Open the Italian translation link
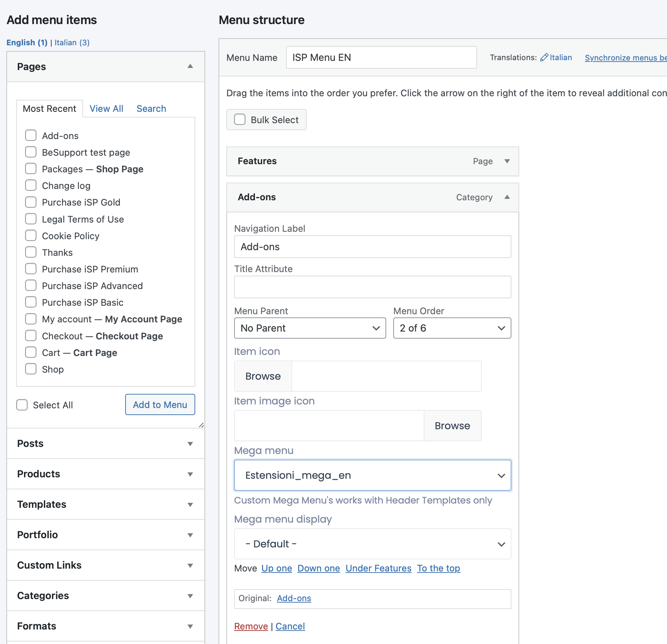667x644 pixels. [561, 57]
